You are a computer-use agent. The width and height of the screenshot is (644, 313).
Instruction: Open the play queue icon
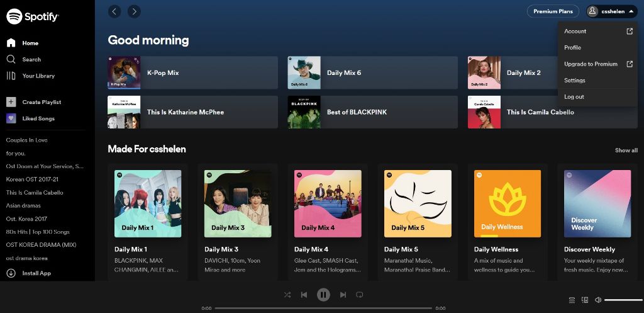pos(572,300)
